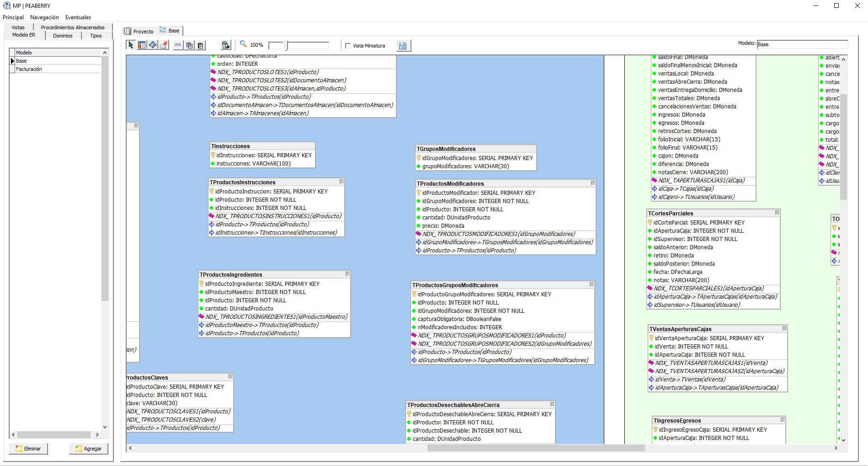The width and height of the screenshot is (868, 466).
Task: Switch to the Dominios tab
Action: pos(63,36)
